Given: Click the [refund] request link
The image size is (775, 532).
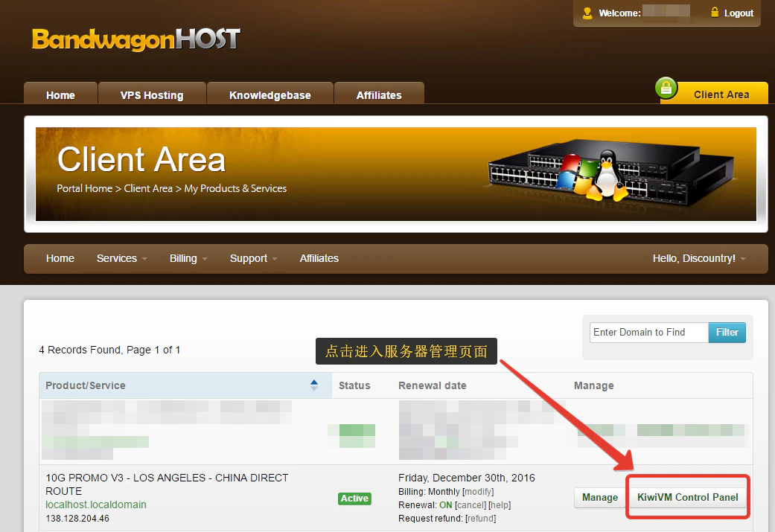Looking at the screenshot, I should (480, 519).
